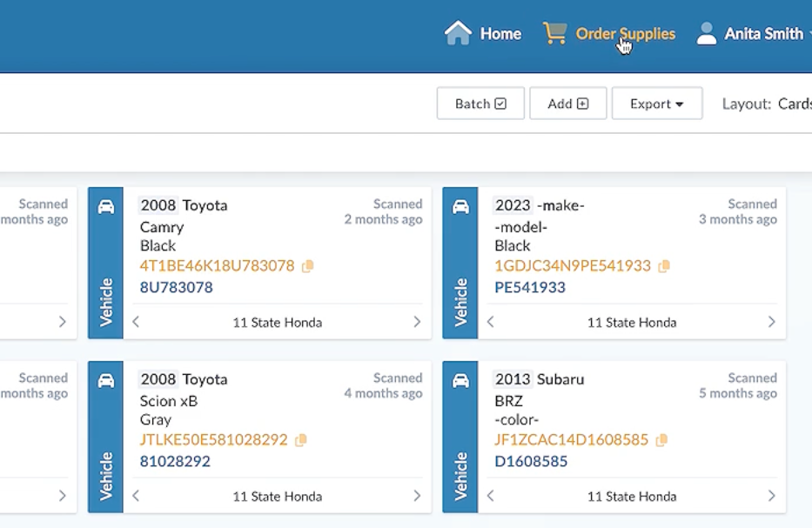
Task: Click the "-model-" placeholder text
Action: click(x=521, y=227)
